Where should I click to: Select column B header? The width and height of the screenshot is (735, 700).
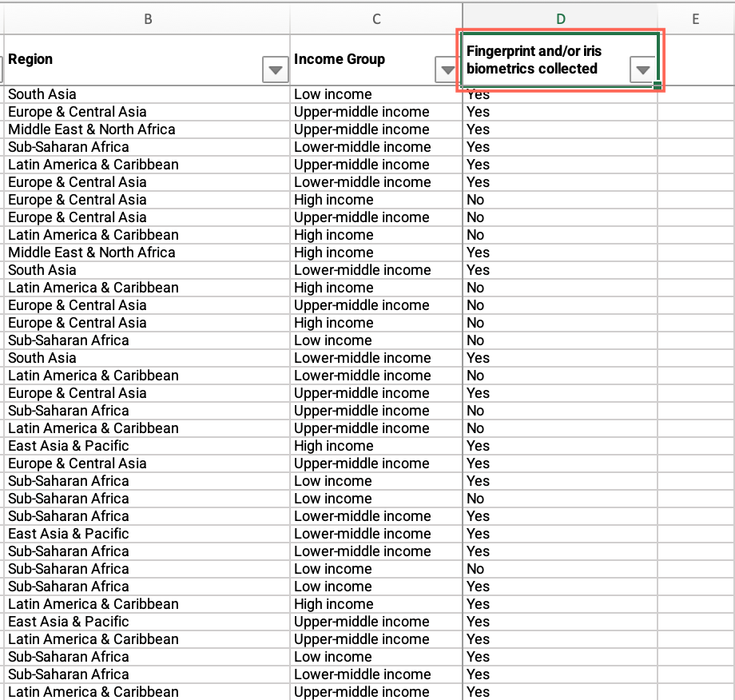(x=147, y=19)
